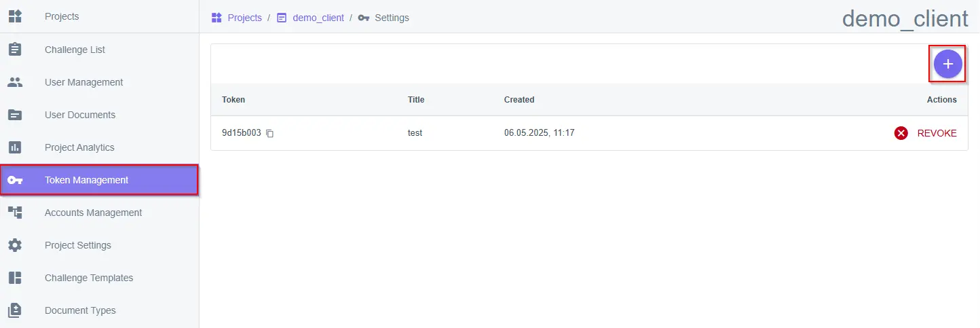980x328 pixels.
Task: Click the Created column header
Action: coord(519,100)
